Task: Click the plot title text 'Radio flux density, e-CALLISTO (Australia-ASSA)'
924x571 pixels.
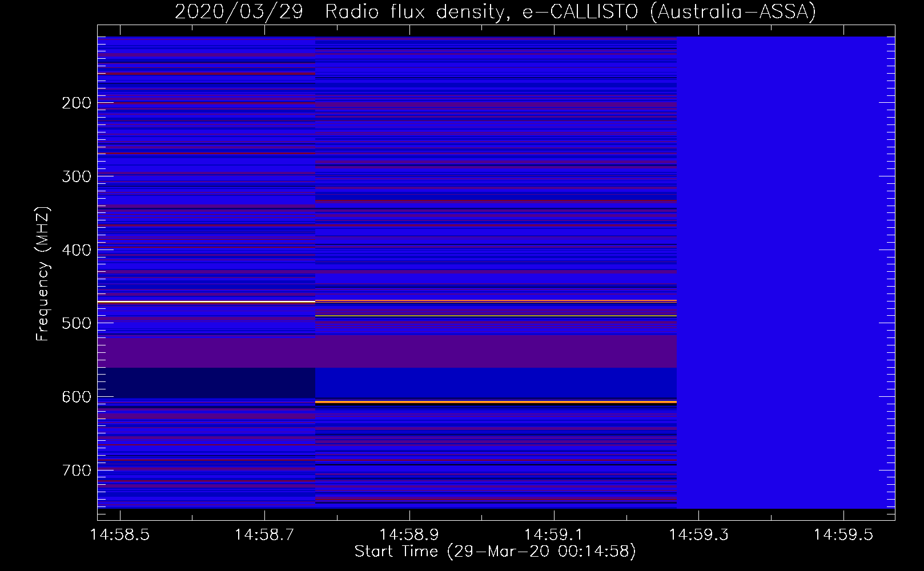Action: pyautogui.click(x=571, y=12)
